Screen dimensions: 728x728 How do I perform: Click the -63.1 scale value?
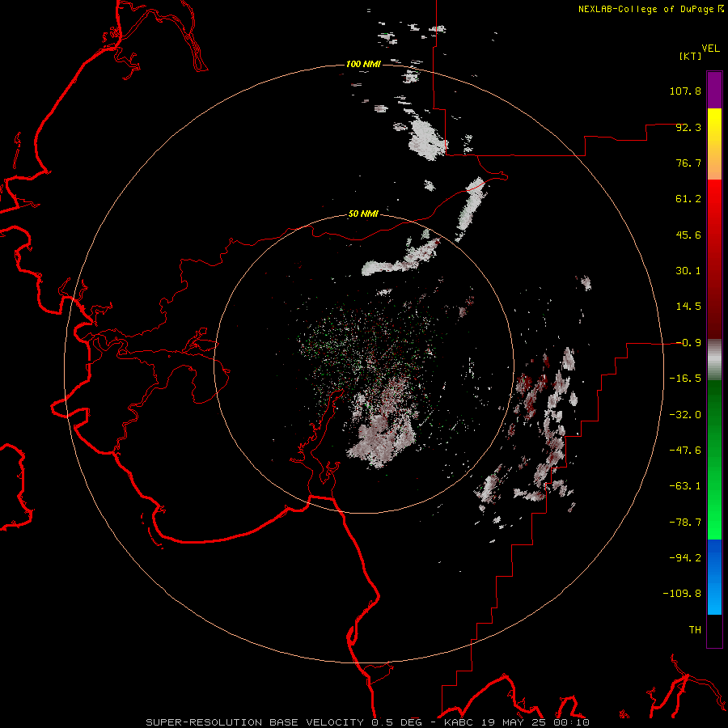click(x=685, y=486)
